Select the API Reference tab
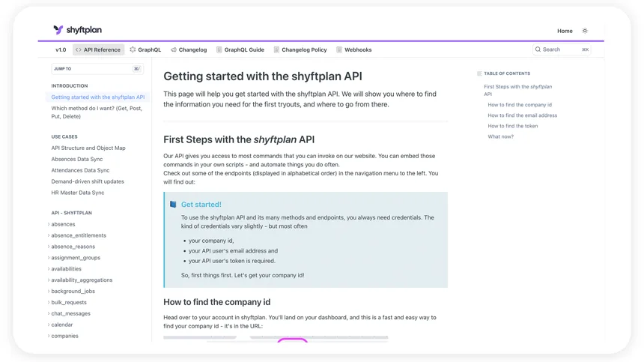644x362 pixels. tap(98, 49)
